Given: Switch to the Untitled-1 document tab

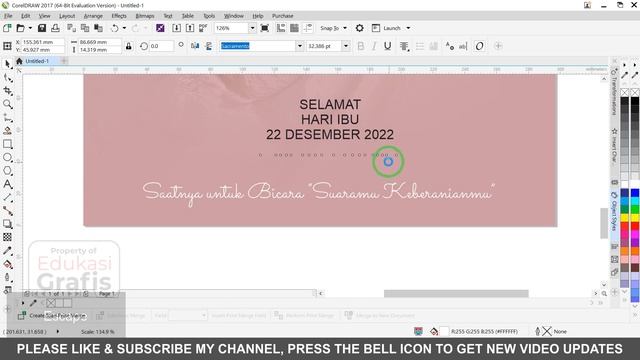Looking at the screenshot, I should [x=37, y=61].
